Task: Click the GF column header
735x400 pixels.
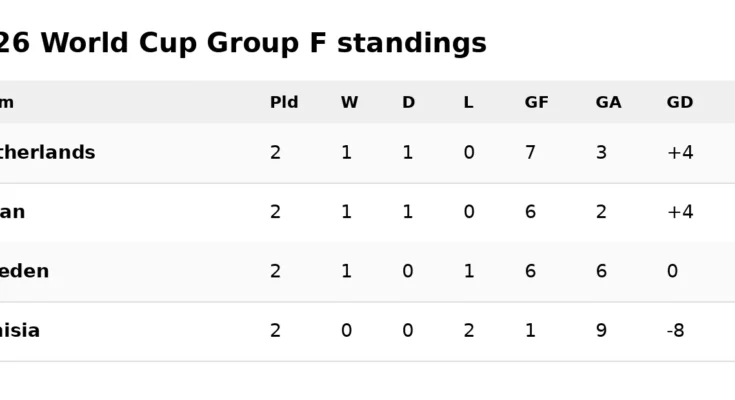Action: [536, 102]
